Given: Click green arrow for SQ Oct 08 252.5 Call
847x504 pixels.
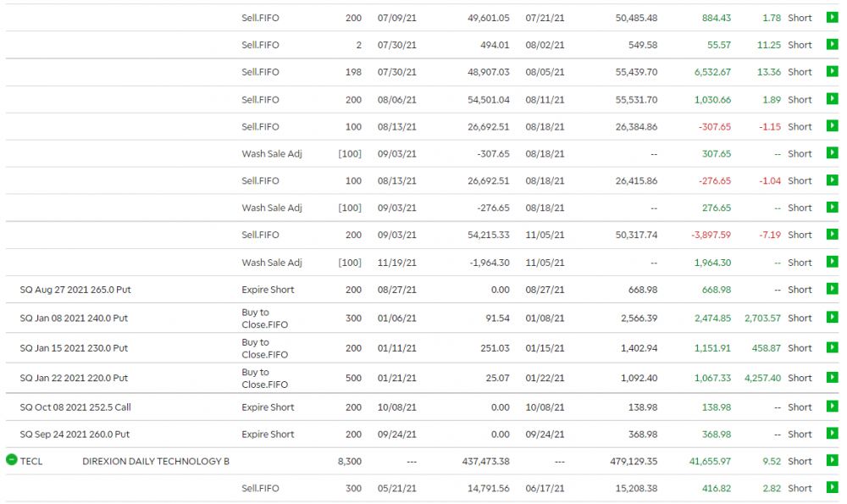Looking at the screenshot, I should click(x=831, y=407).
